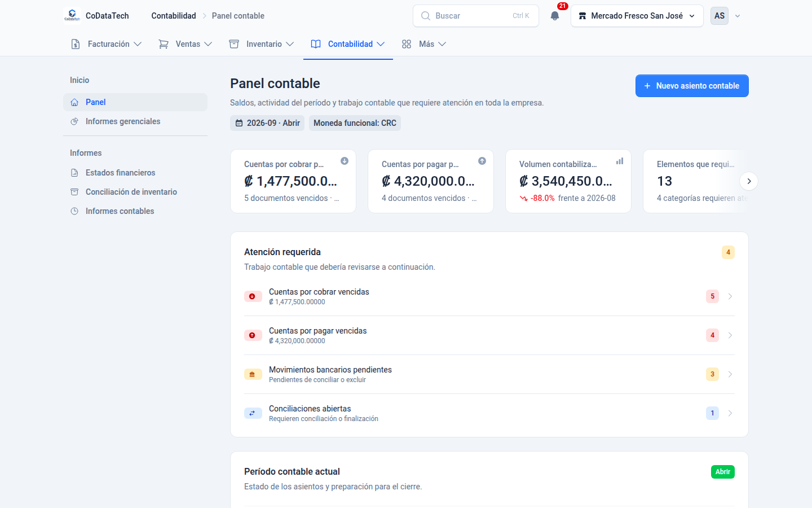
Task: Click the count badge 1 on Conciliaciones abiertas
Action: point(712,413)
